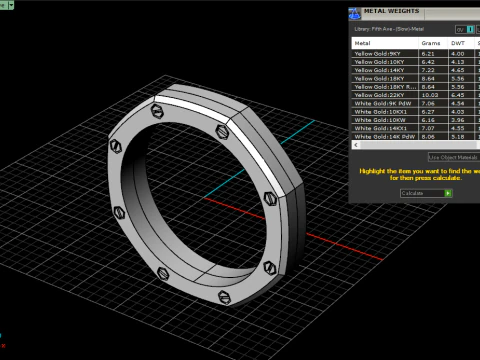
Task: Click the 6.21 grams value
Action: point(428,54)
